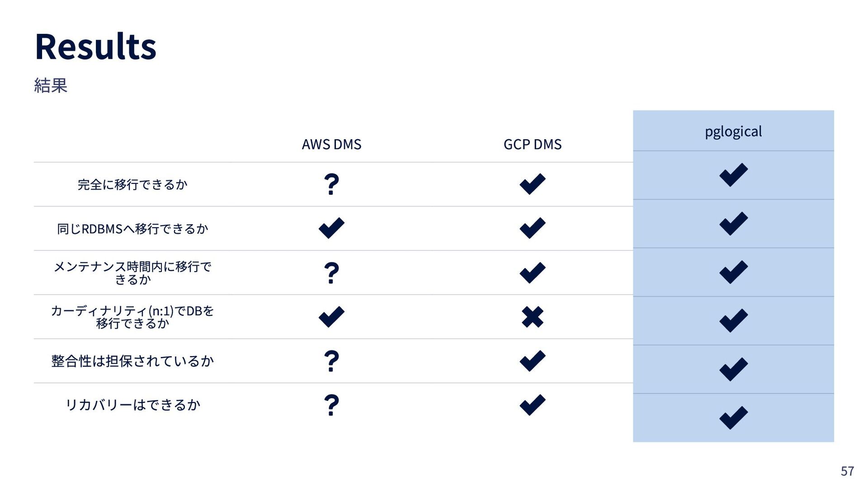
Task: Click the 整合性は担保されているか row label
Action: pyautogui.click(x=132, y=361)
